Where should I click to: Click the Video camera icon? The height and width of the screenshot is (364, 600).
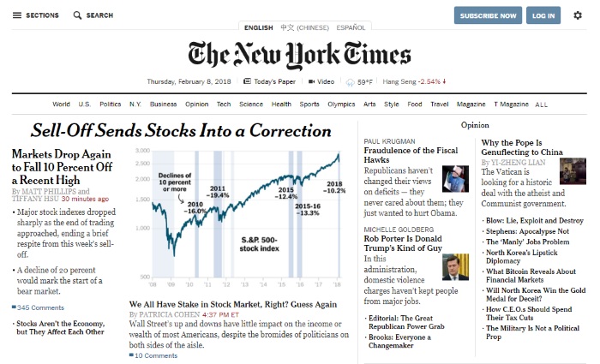(311, 81)
